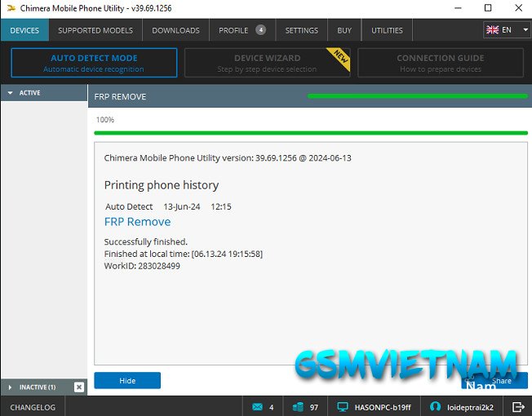Open the CONNECTION GUIDE
532x416 pixels.
(441, 63)
